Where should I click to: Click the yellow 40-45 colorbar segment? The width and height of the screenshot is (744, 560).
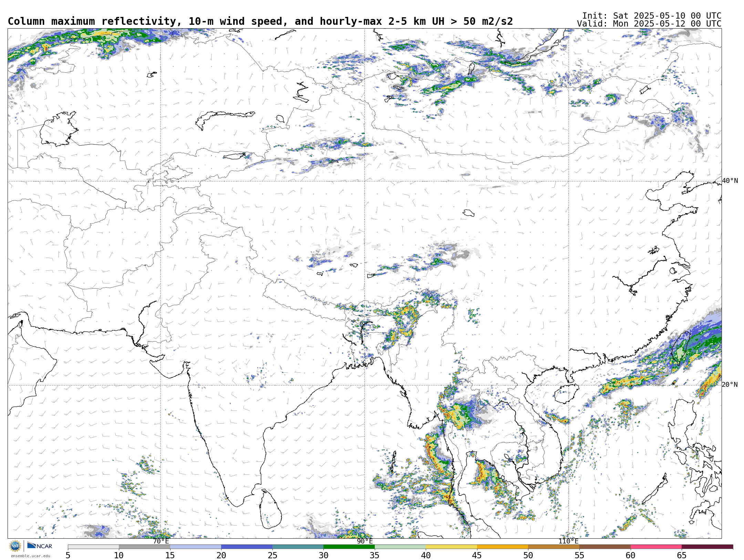[451, 547]
